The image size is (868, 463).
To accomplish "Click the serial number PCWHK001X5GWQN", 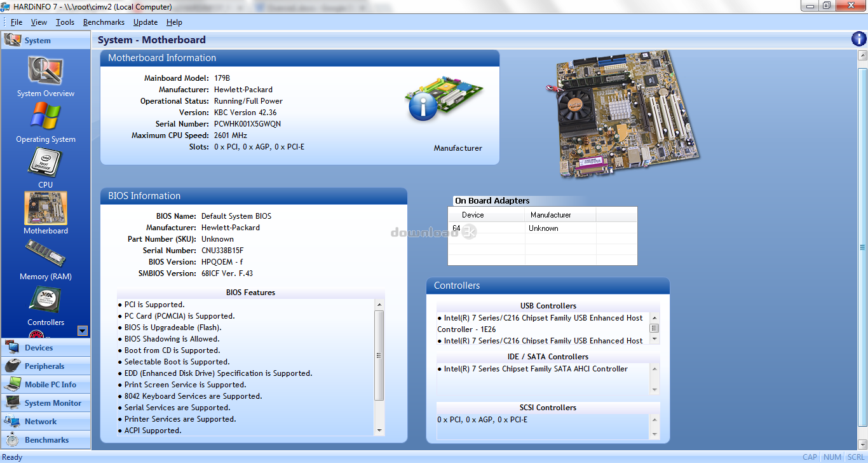I will click(247, 124).
